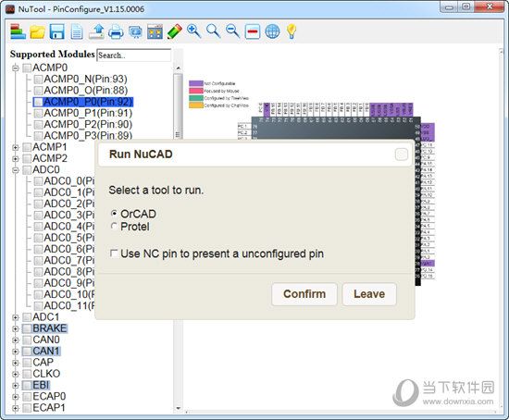
Task: Close the Run NuCAD dialog
Action: tap(402, 154)
